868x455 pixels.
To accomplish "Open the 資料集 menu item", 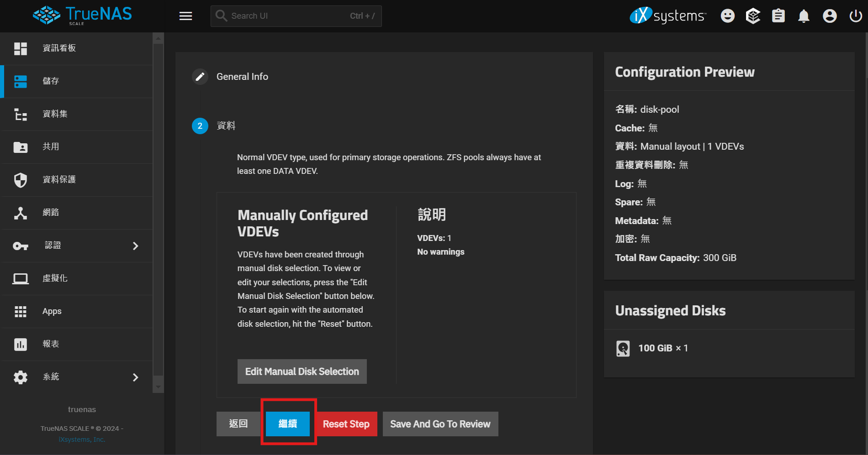I will coord(55,114).
